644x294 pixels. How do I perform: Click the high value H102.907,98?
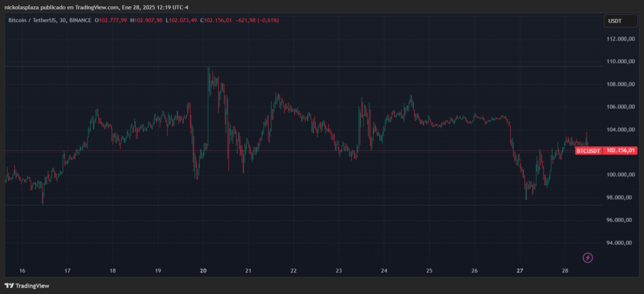click(x=146, y=20)
